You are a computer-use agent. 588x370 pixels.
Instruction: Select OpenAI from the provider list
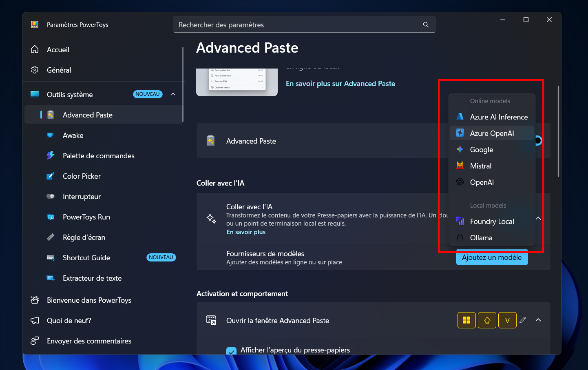(492, 182)
